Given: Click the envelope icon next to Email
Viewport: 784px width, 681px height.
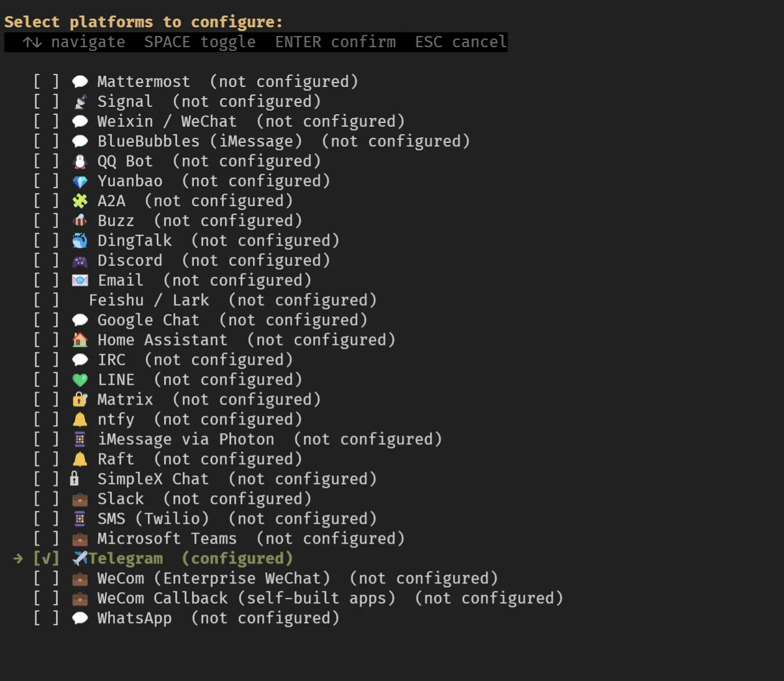Looking at the screenshot, I should pos(80,281).
